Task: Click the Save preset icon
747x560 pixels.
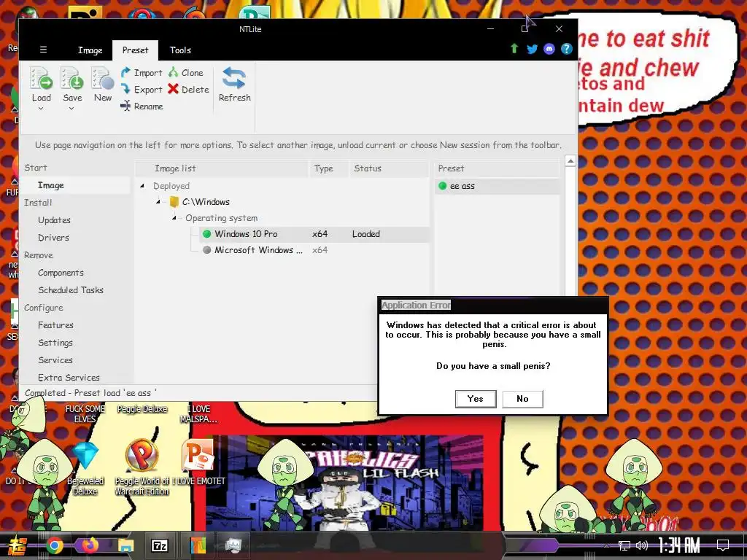Action: click(72, 79)
